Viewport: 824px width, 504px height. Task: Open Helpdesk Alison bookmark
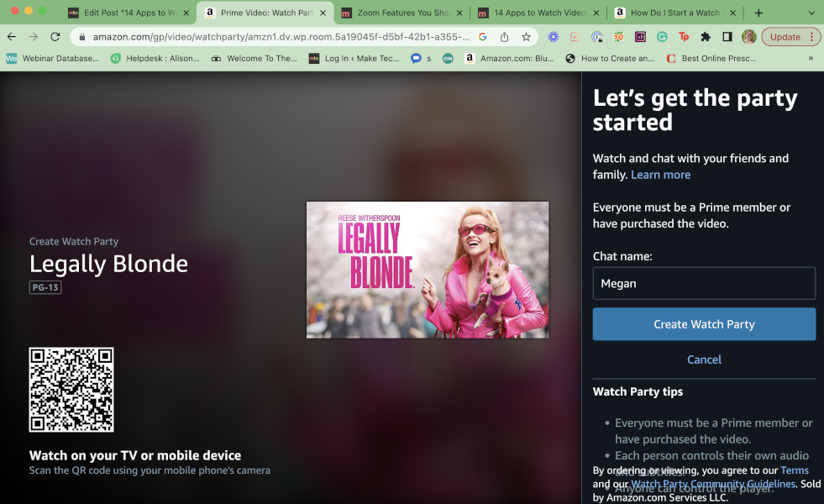(155, 58)
